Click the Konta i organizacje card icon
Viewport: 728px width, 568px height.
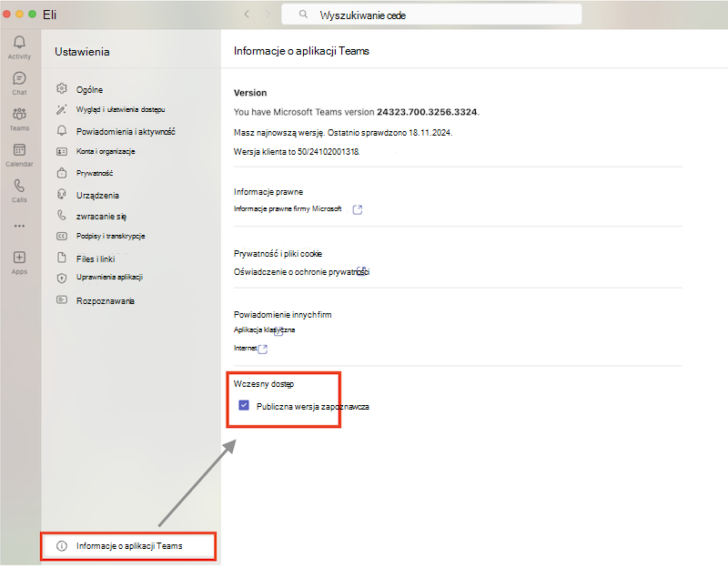[62, 151]
